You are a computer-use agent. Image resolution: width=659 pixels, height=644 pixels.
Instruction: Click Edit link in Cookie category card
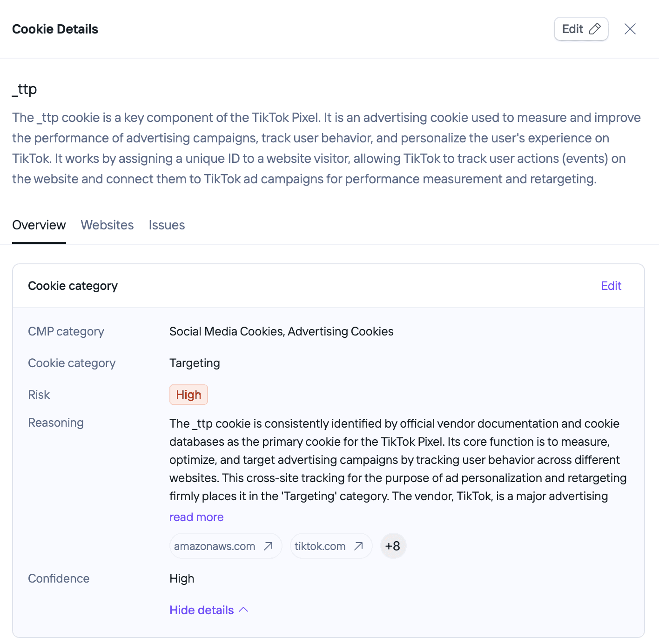coord(611,286)
